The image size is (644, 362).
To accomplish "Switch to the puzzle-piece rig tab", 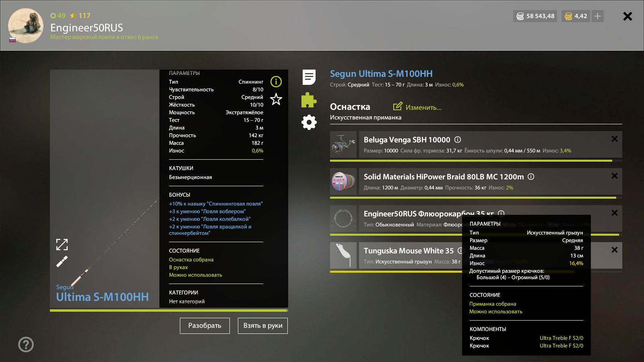I will coord(309,100).
